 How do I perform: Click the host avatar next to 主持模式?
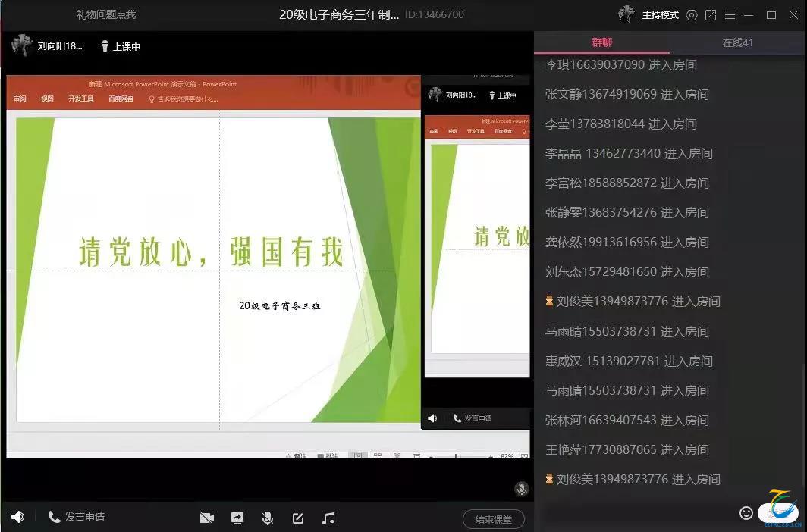pyautogui.click(x=626, y=14)
